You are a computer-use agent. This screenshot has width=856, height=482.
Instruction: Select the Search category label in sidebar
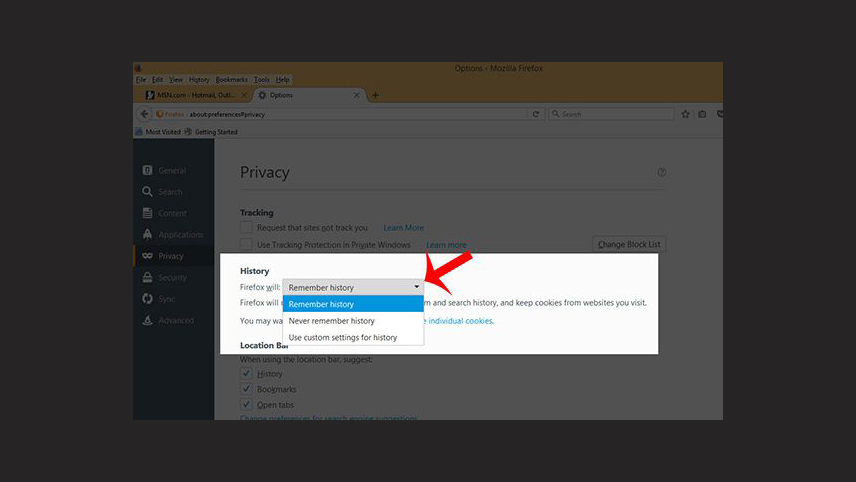[170, 192]
